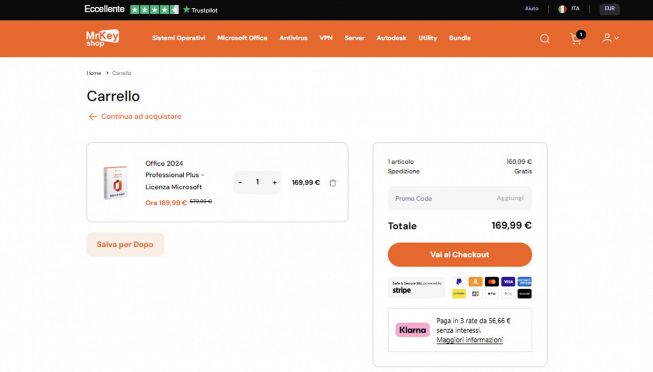Open Sistemi Operativi menu
Image resolution: width=653 pixels, height=372 pixels.
pyautogui.click(x=179, y=38)
